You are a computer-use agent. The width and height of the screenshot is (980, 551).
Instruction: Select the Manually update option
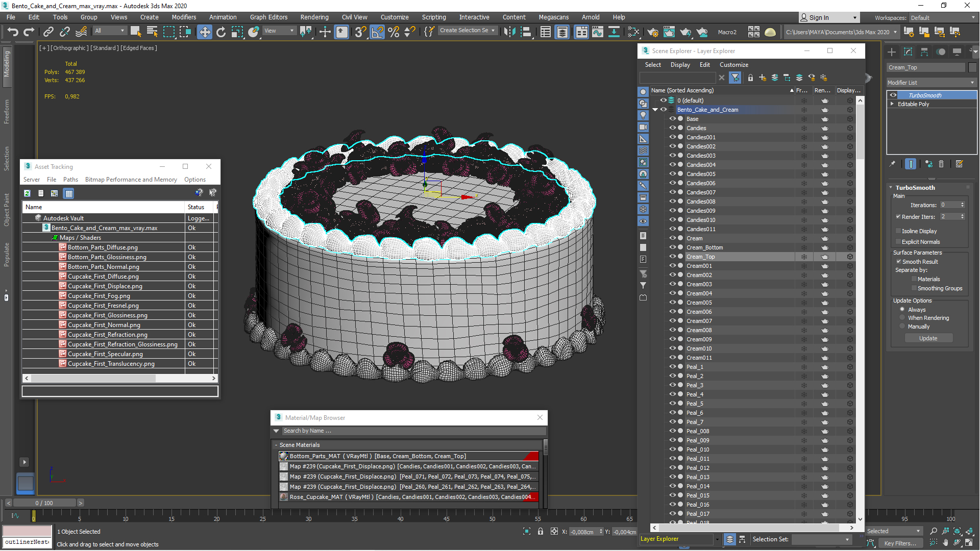(902, 326)
